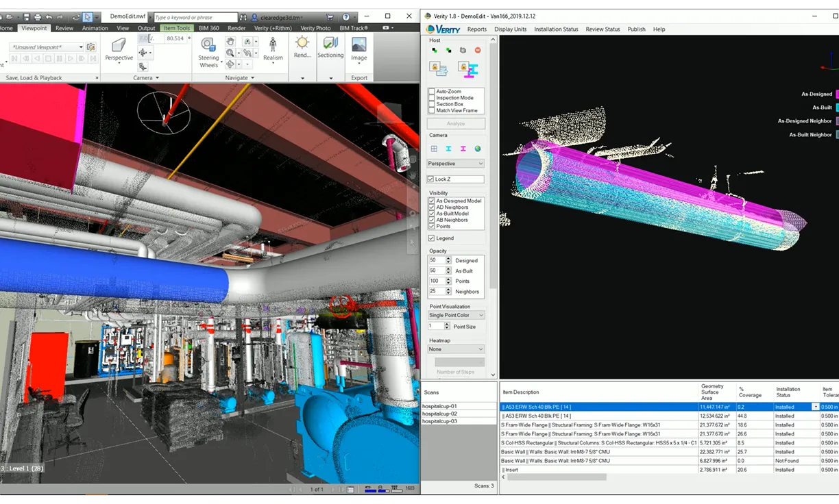This screenshot has height=504, width=839.
Task: Open the Reports menu in Verity
Action: point(476,29)
